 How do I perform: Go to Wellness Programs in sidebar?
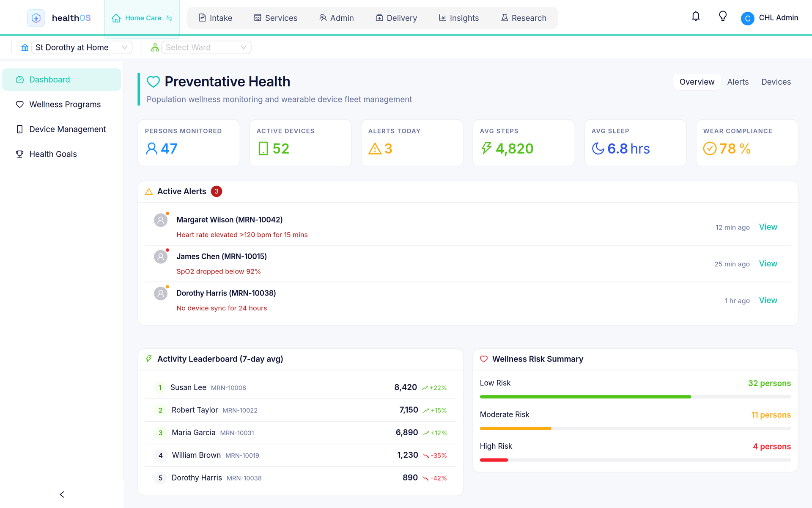62,105
